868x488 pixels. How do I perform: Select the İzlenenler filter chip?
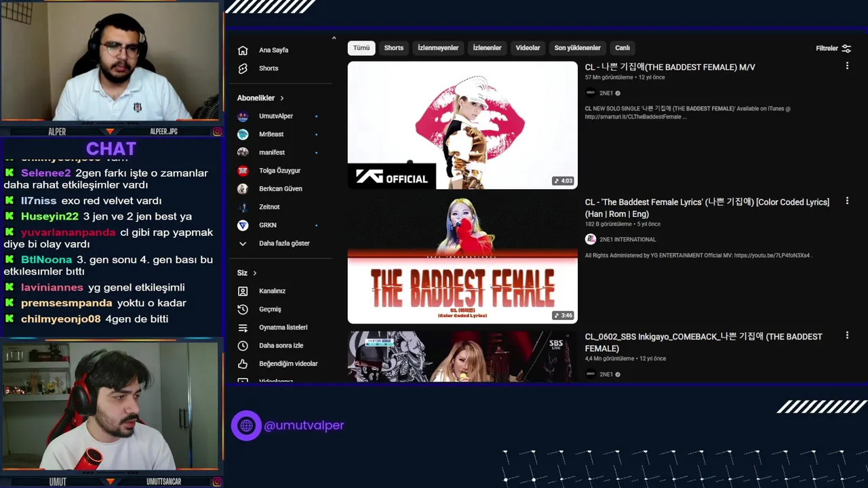pos(487,48)
